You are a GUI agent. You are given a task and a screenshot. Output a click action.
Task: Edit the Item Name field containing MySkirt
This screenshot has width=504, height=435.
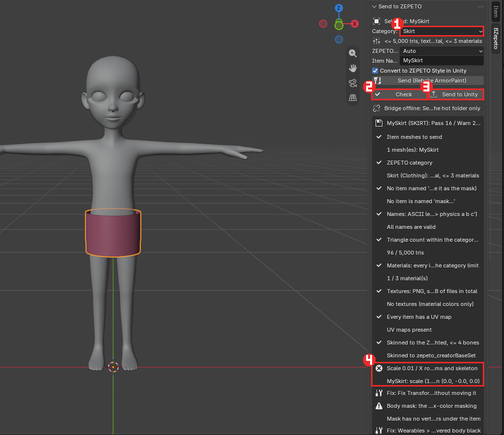coord(442,60)
